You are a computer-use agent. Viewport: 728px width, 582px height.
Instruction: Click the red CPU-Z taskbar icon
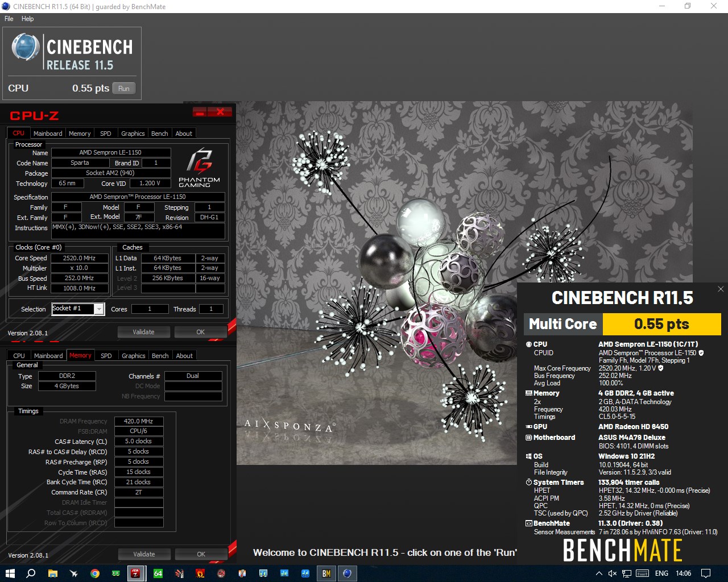(135, 573)
